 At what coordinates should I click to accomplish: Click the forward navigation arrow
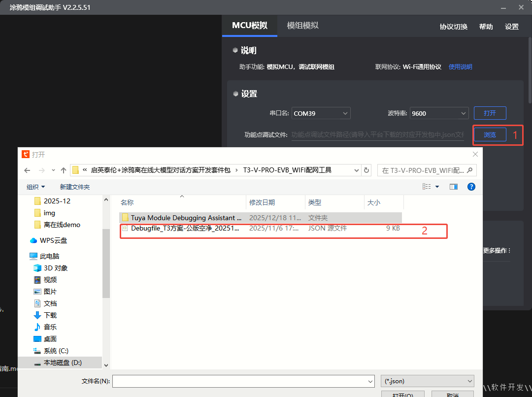click(41, 170)
